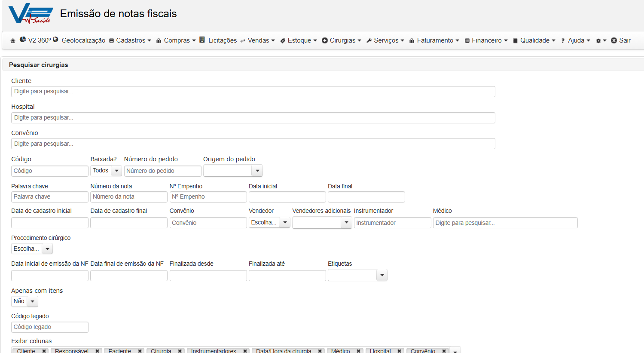Click the Sair logout icon

point(614,40)
